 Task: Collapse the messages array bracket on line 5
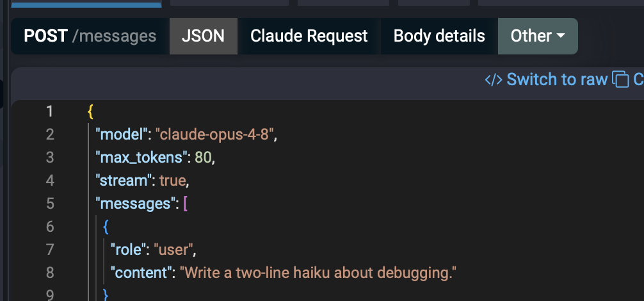tap(185, 203)
